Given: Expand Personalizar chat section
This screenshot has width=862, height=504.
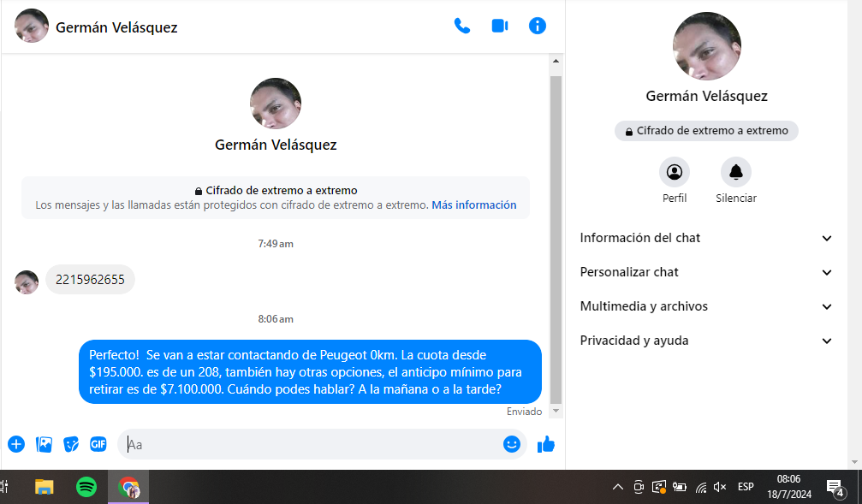Looking at the screenshot, I should click(705, 272).
